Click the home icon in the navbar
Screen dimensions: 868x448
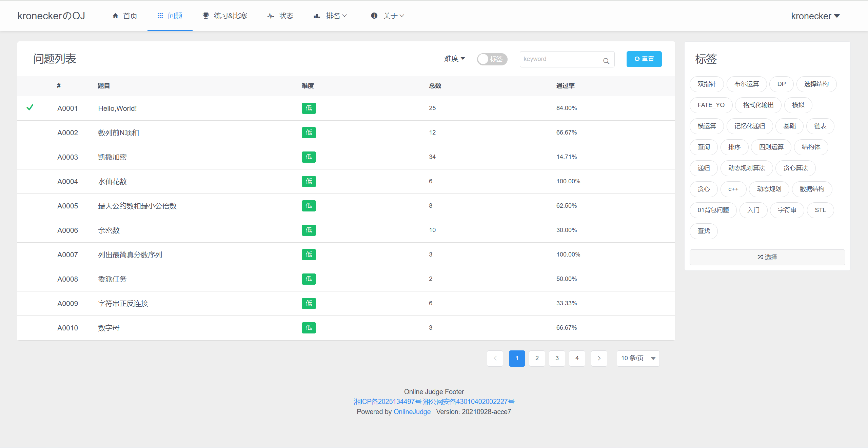[115, 16]
